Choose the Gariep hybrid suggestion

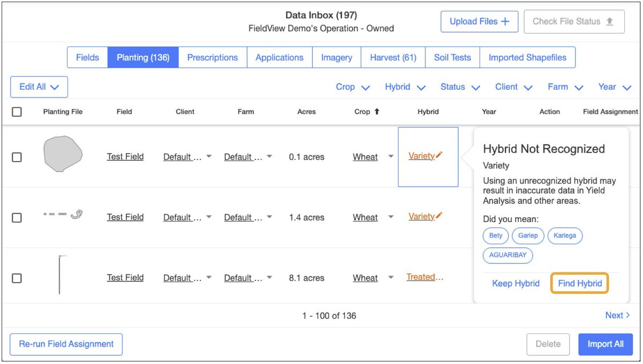pos(528,236)
